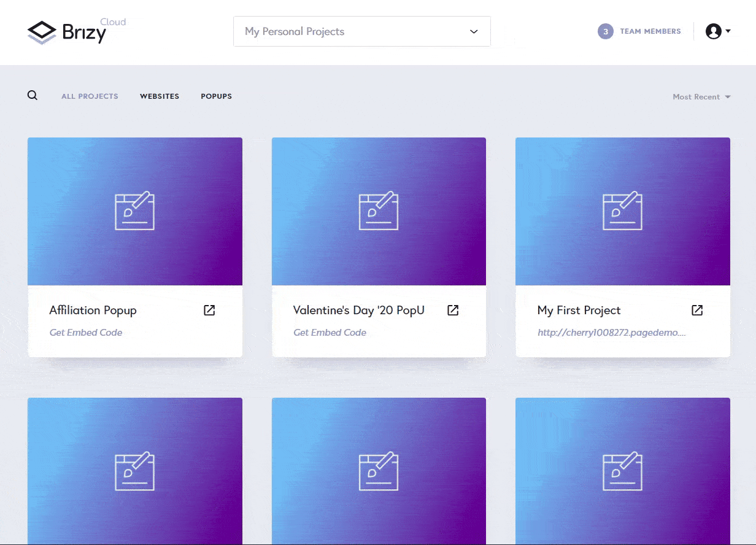Filter by the Popups tab
The image size is (756, 545).
[x=216, y=96]
